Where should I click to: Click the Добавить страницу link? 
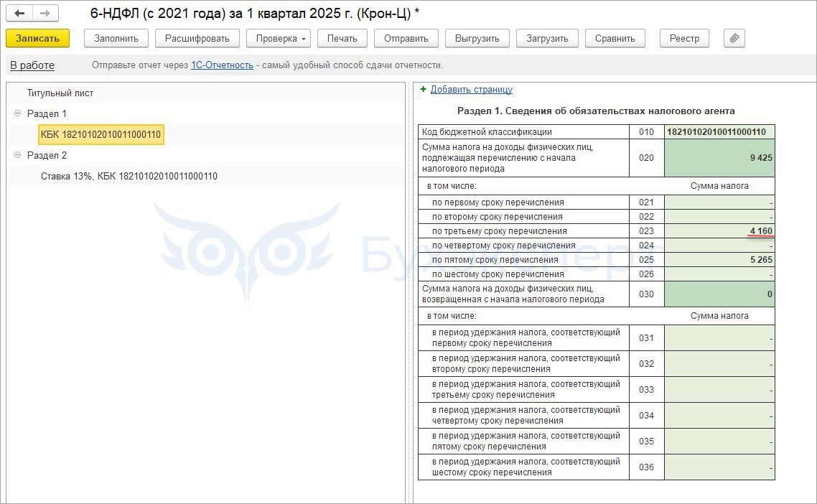472,89
